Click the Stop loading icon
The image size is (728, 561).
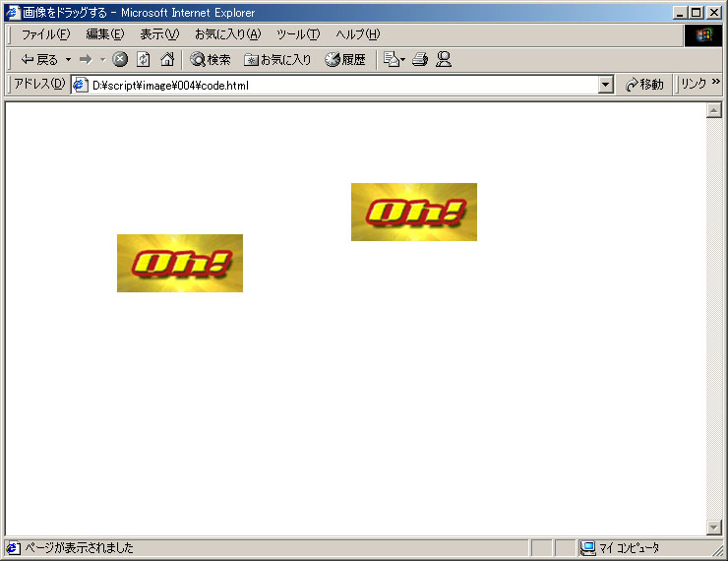(120, 59)
